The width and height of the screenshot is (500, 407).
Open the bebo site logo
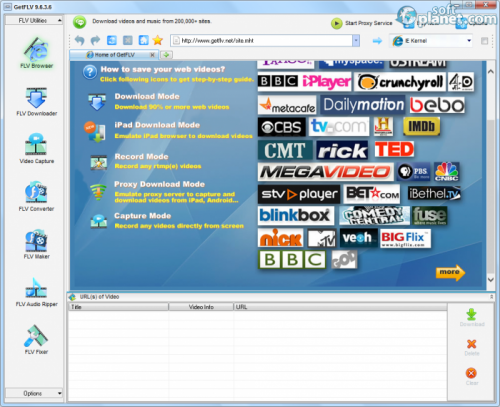coord(437,105)
